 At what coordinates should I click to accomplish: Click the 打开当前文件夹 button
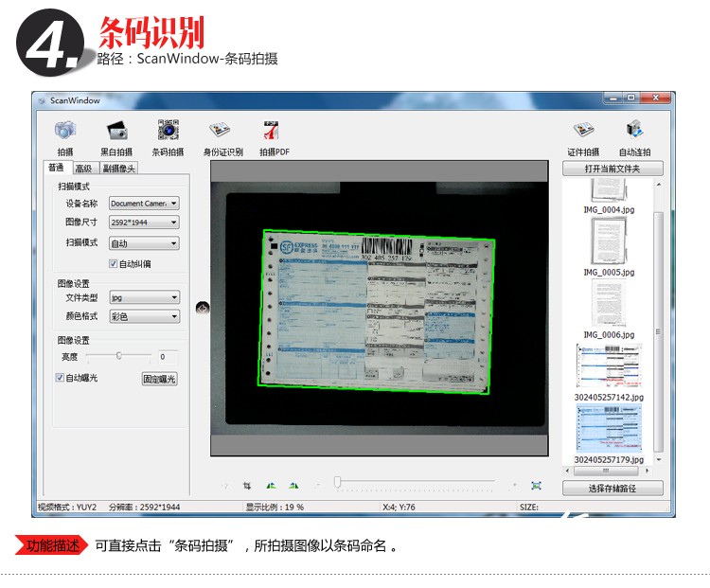[612, 169]
